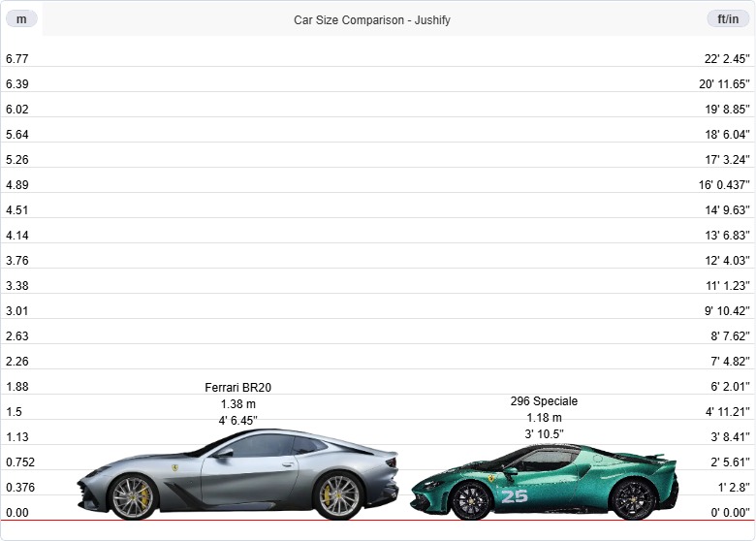Click the '1.88' meter scale label
This screenshot has height=541, width=756.
pyautogui.click(x=17, y=387)
